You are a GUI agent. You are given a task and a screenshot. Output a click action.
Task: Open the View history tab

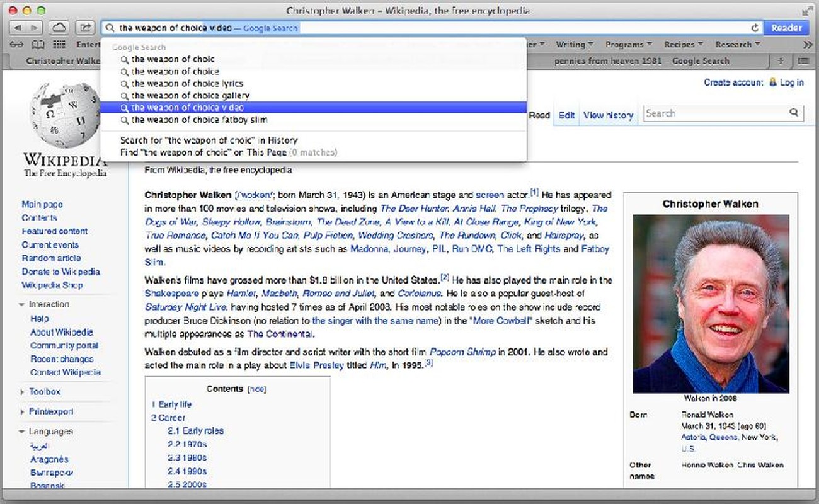pyautogui.click(x=608, y=115)
